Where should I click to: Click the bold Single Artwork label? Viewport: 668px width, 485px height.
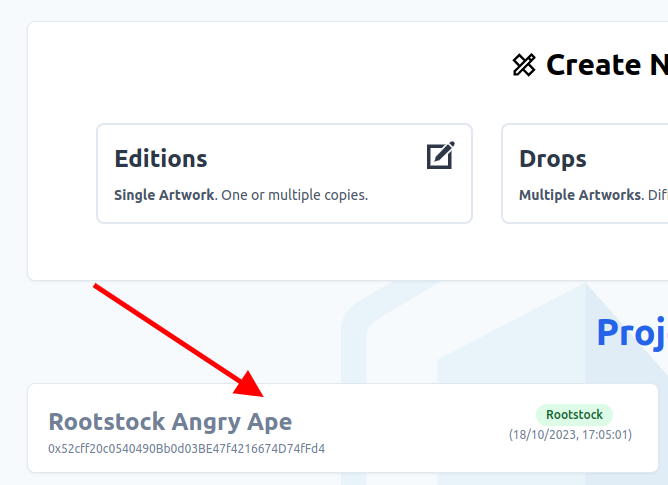[164, 195]
